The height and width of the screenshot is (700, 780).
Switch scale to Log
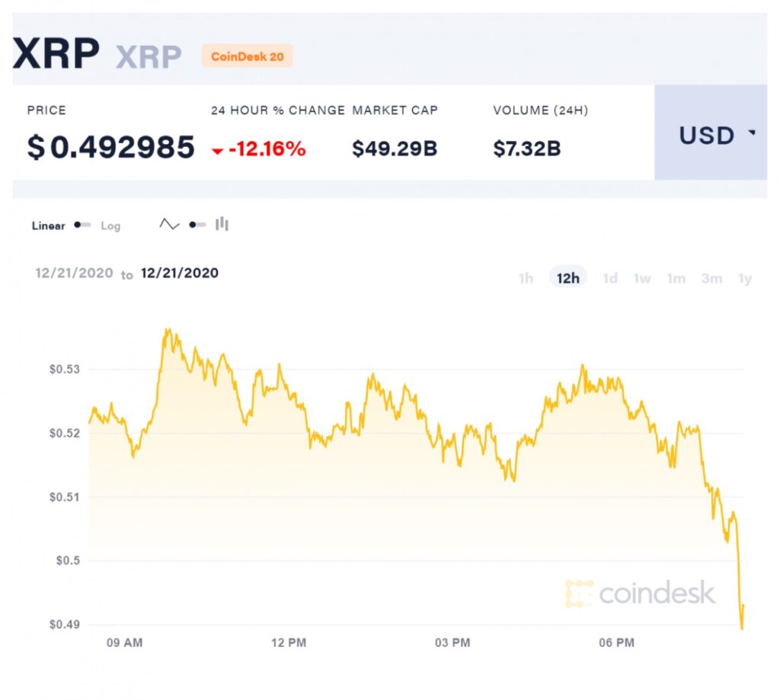(110, 226)
